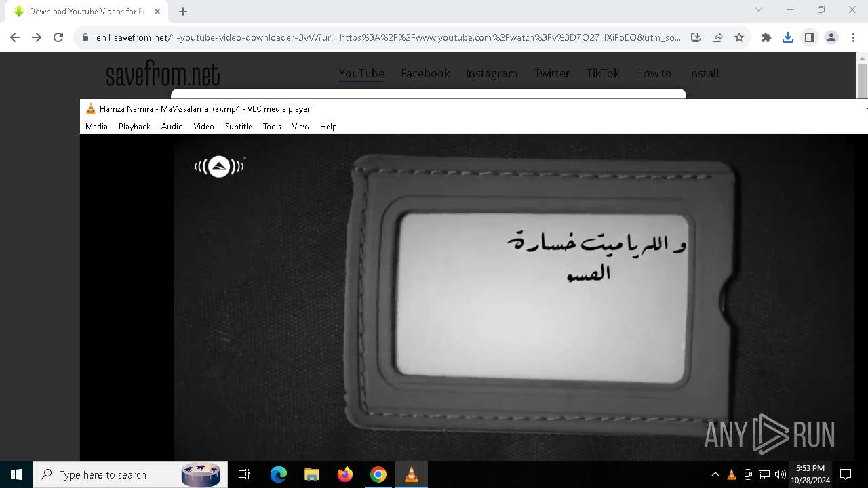Toggle Chrome side panel icon
The width and height of the screenshot is (868, 488).
(810, 38)
